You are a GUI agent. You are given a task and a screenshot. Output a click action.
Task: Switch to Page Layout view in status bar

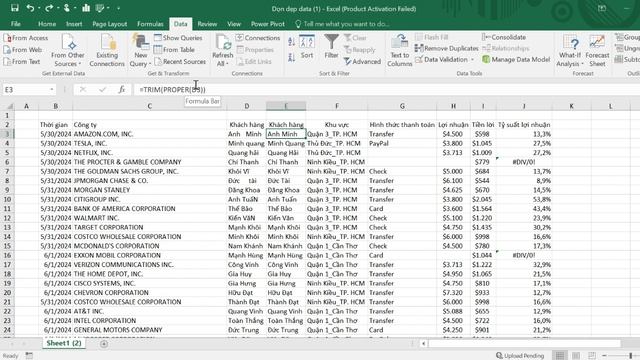click(x=576, y=356)
